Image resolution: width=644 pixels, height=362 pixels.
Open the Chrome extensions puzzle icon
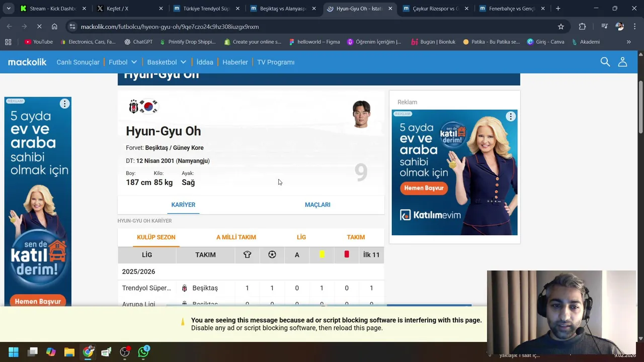coord(582,27)
